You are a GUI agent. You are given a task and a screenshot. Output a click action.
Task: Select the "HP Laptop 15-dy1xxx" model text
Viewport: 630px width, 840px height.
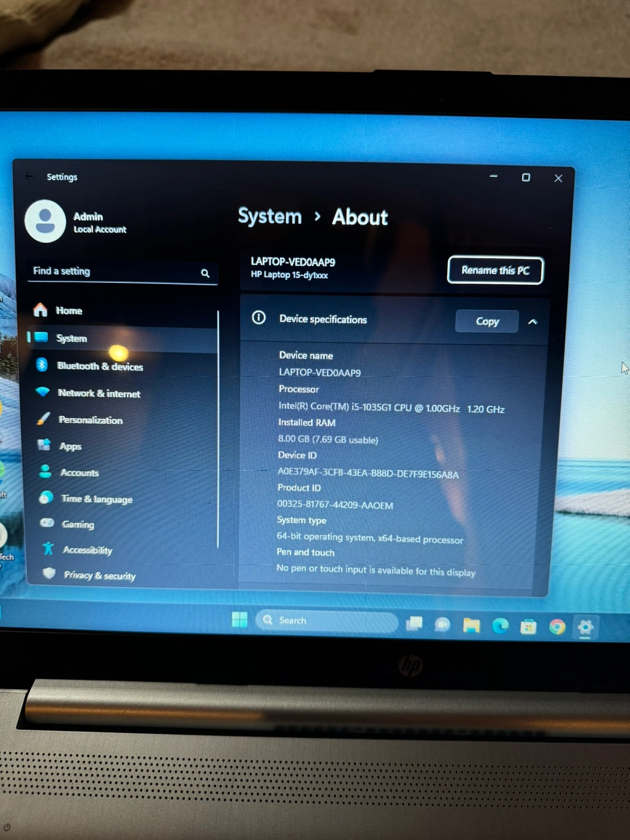point(289,275)
